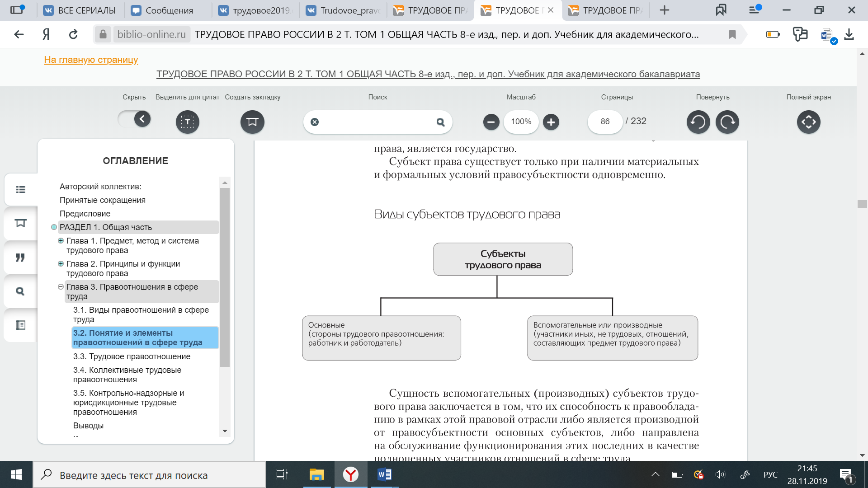Open Word from taskbar

click(384, 474)
